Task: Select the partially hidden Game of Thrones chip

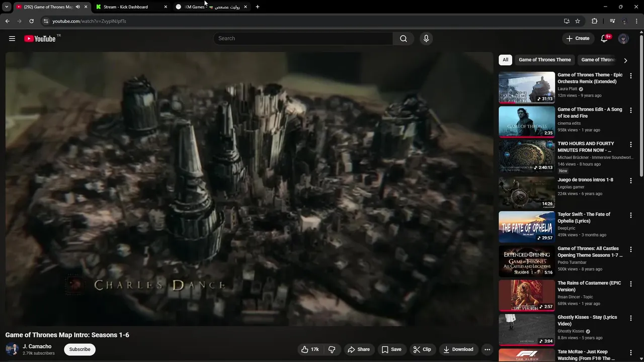Action: (598, 60)
